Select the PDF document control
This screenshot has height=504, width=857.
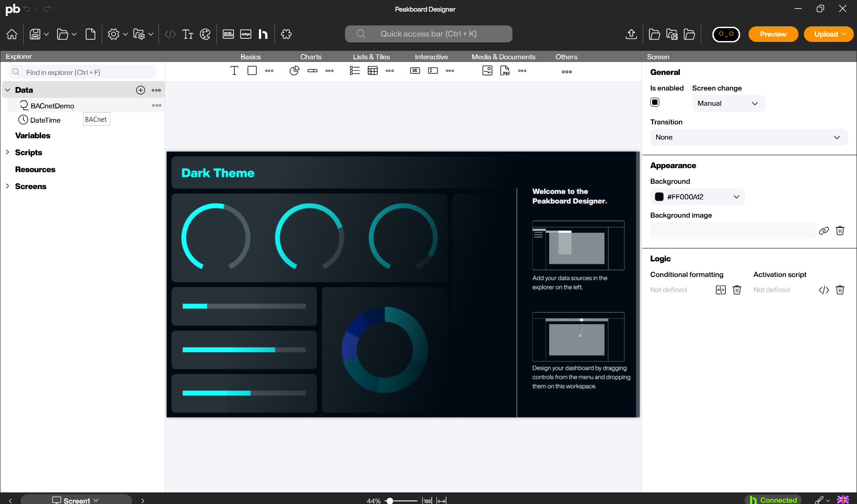[505, 71]
